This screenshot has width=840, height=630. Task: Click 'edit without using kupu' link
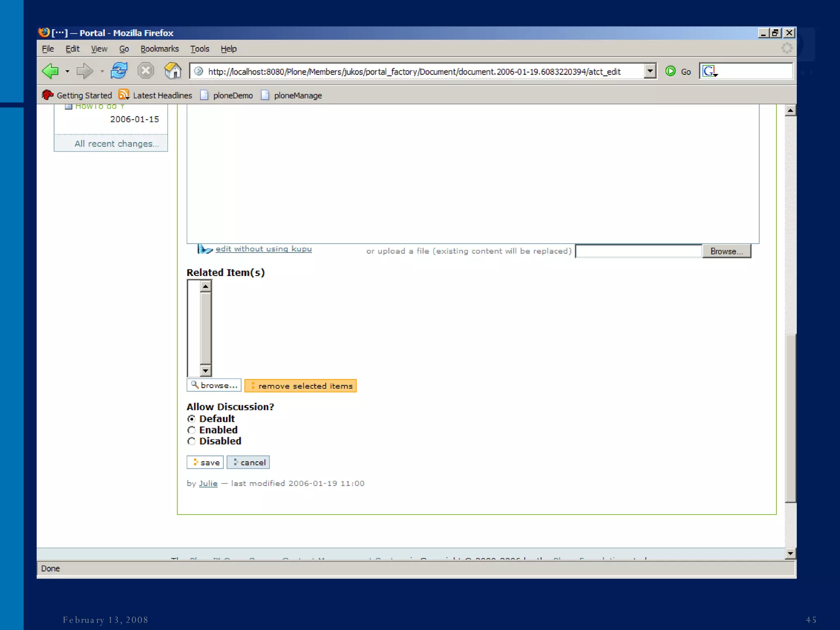(x=263, y=249)
